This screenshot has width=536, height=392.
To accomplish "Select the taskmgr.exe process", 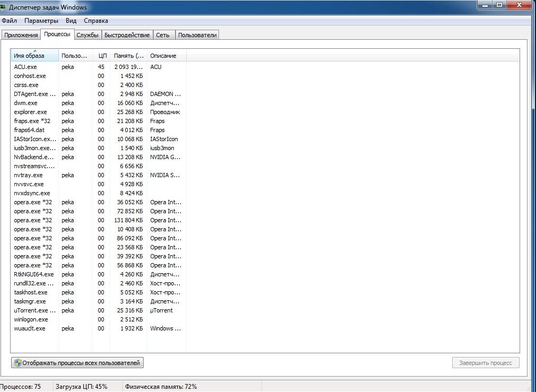I will pos(99,302).
